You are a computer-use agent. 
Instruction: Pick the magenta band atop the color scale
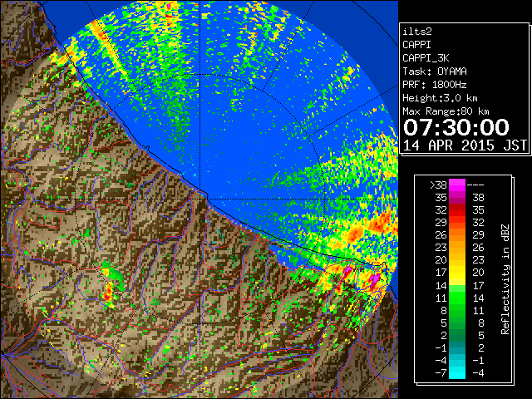click(457, 185)
